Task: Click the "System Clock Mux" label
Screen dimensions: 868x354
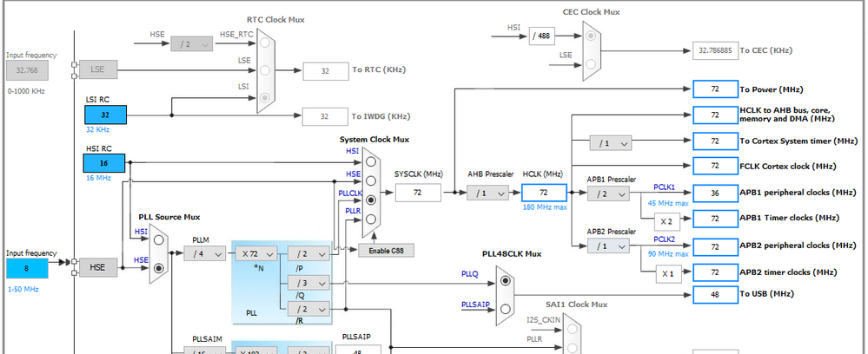Action: pos(374,140)
